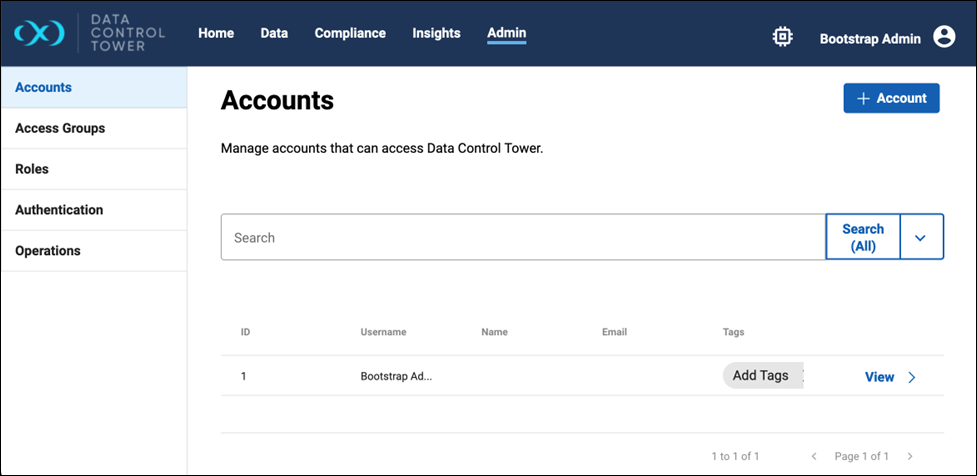
Task: Click the + Account button
Action: click(x=891, y=98)
